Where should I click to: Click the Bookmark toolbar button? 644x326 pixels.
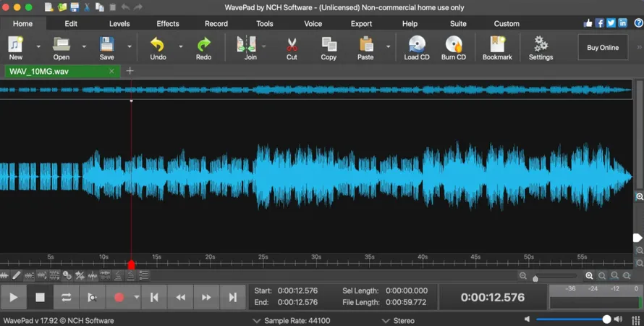click(x=497, y=48)
